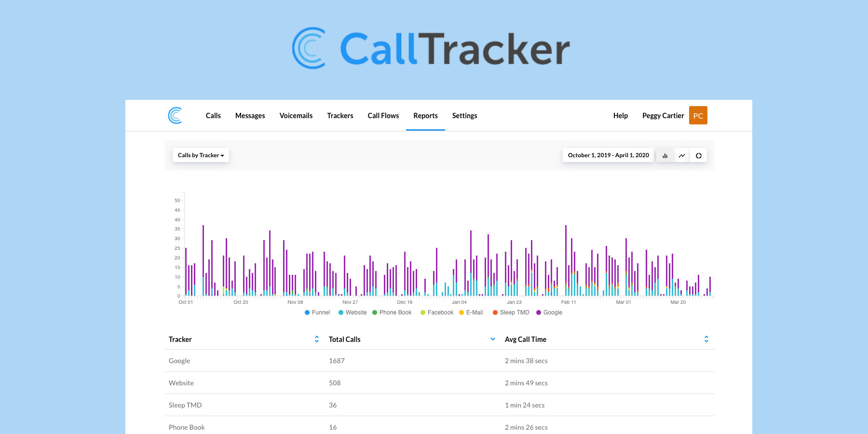Screen dimensions: 868x434
Task: Switch chart to donut chart view
Action: coord(699,155)
